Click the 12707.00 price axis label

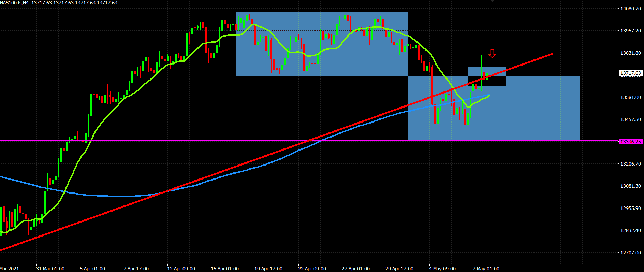630,253
